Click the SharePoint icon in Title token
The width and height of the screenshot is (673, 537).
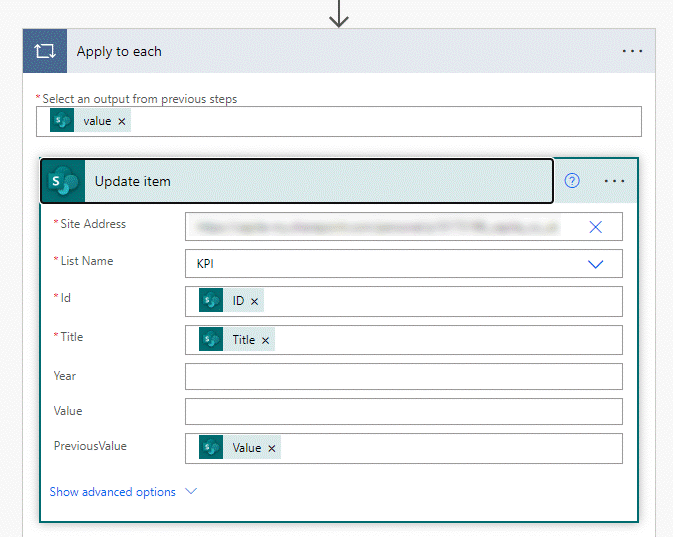pyautogui.click(x=211, y=339)
